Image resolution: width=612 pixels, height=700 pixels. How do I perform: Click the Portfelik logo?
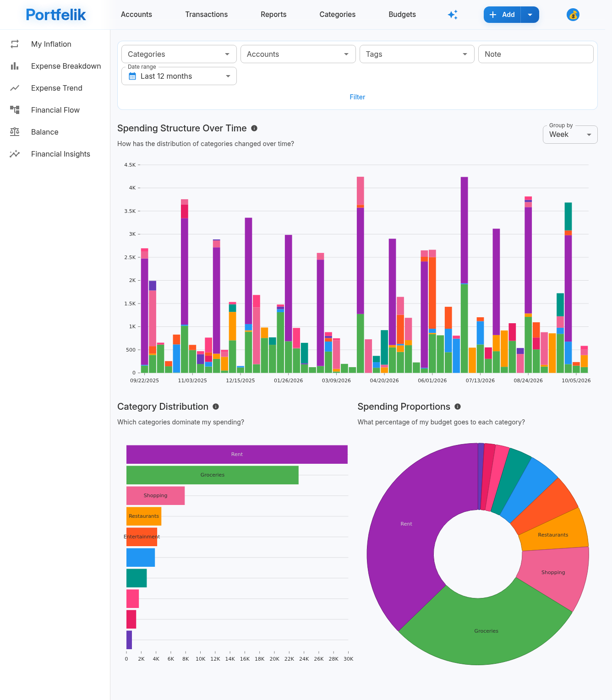click(56, 15)
